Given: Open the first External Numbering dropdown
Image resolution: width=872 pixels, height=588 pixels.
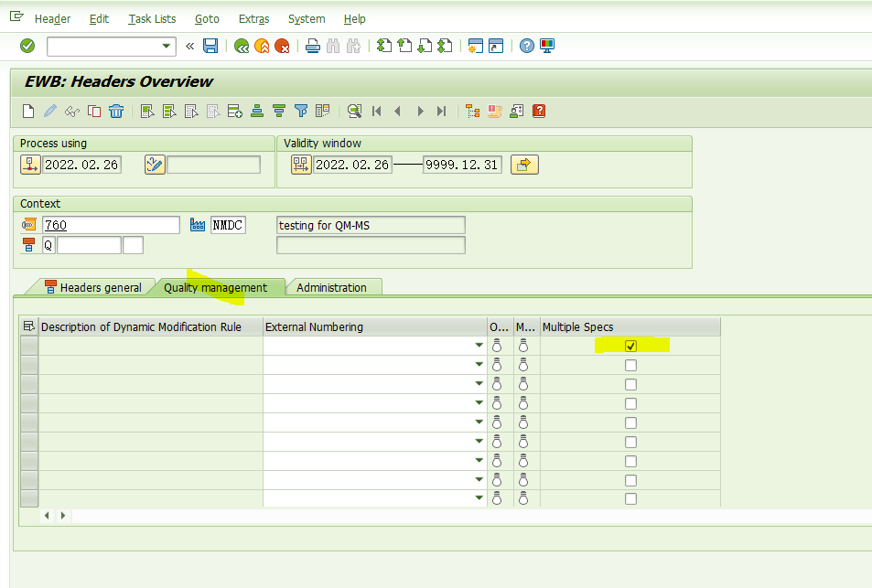Looking at the screenshot, I should click(x=478, y=345).
